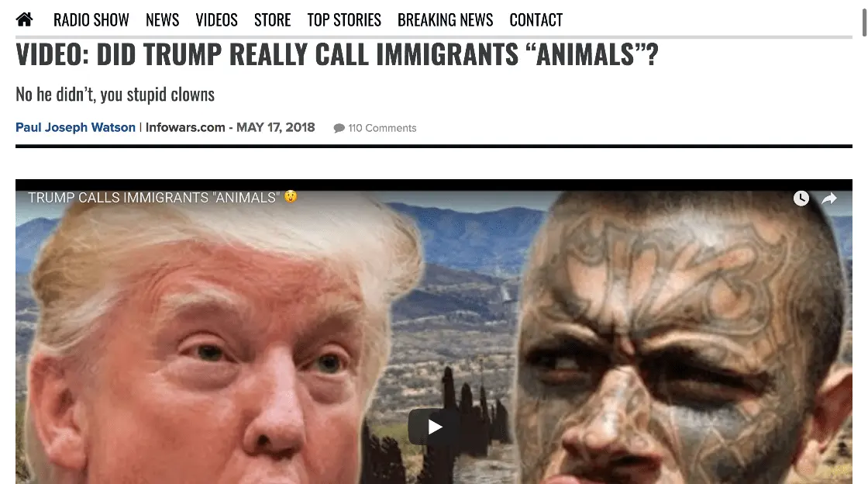868x484 pixels.
Task: Click the comments speech bubble icon
Action: pos(339,129)
